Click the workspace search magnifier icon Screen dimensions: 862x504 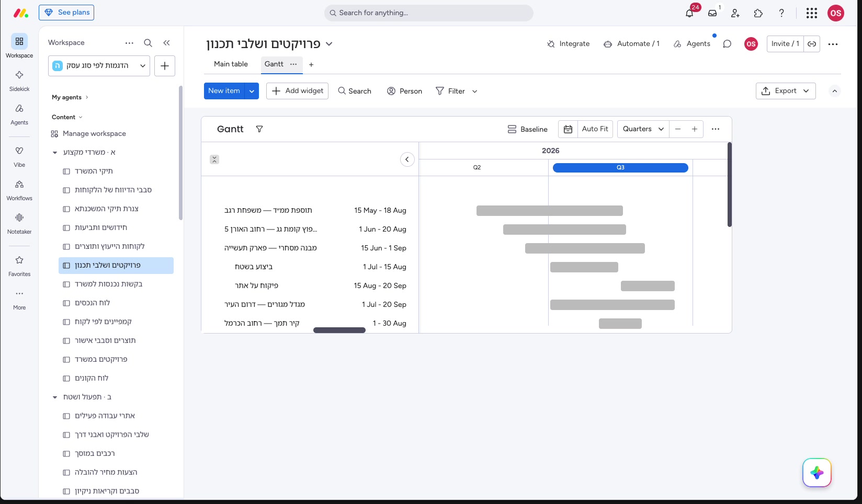click(148, 43)
